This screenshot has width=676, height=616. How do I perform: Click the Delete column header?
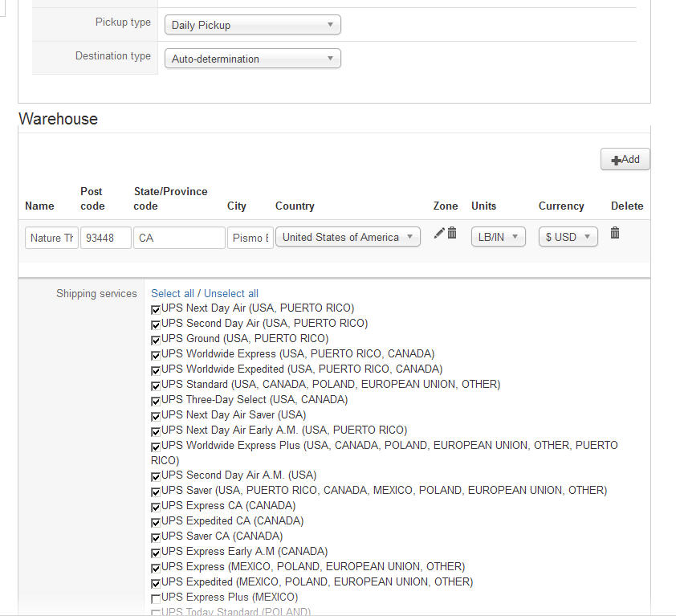[627, 206]
